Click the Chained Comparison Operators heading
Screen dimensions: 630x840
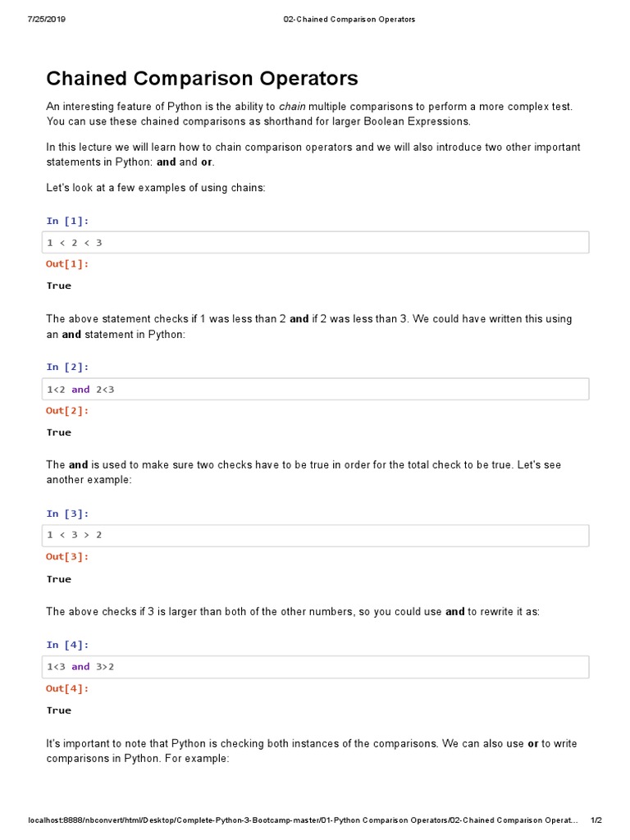tap(202, 79)
